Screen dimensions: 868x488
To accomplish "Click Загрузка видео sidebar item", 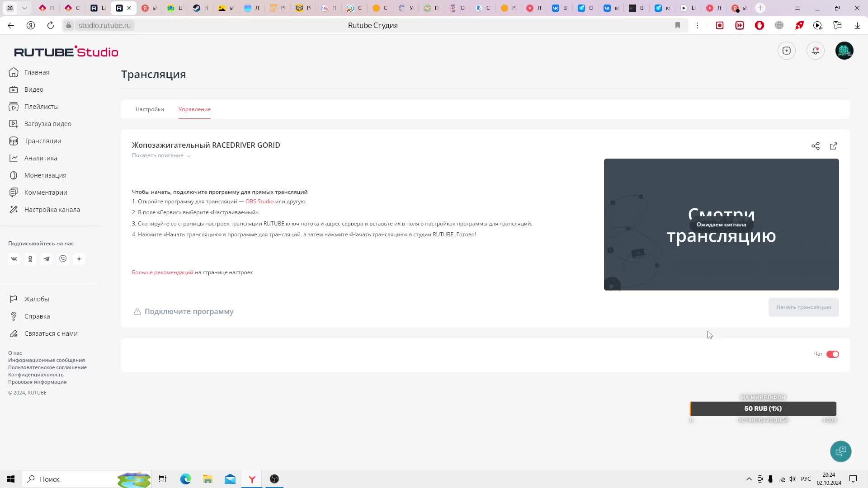I will pos(47,123).
